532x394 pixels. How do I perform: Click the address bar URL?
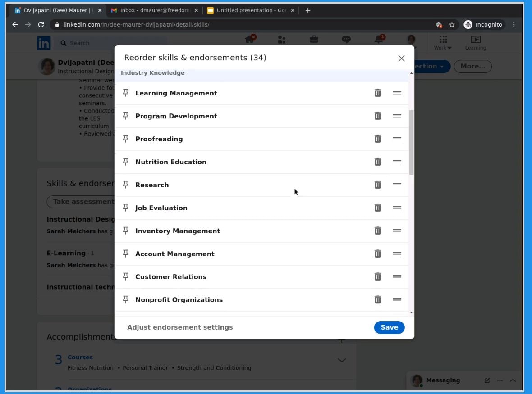click(136, 24)
